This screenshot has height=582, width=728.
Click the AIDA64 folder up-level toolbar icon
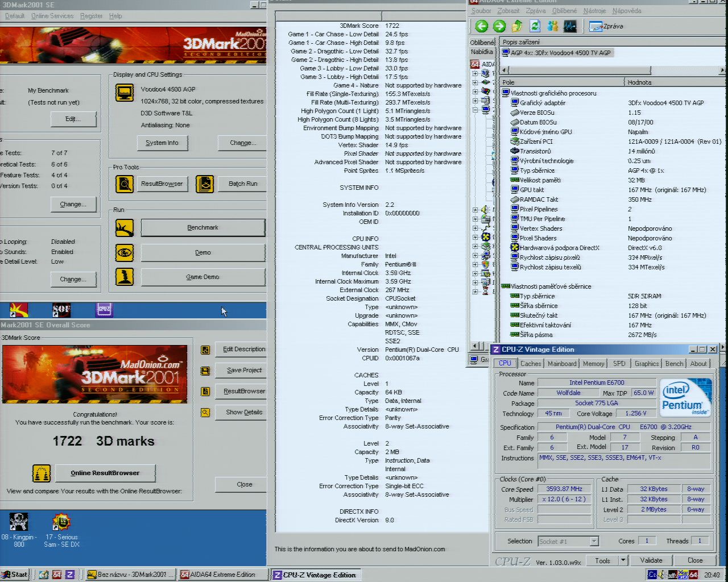[517, 26]
